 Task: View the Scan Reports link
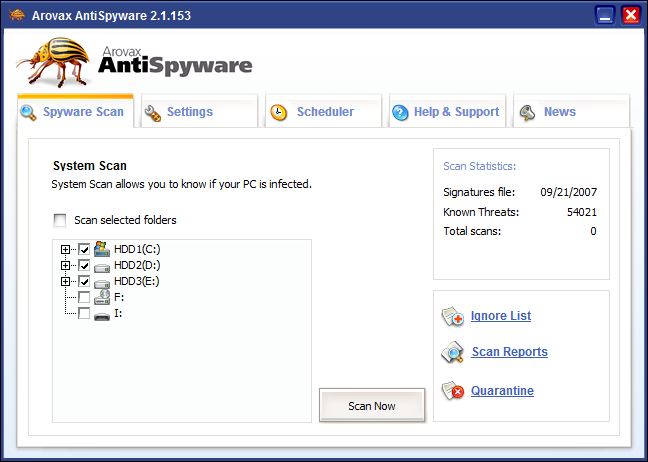[x=510, y=352]
